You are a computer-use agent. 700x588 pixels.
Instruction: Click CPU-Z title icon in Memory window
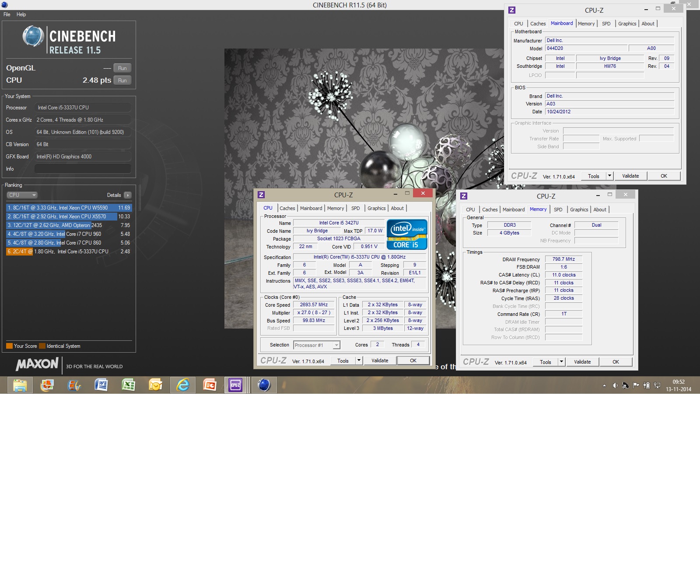coord(464,196)
